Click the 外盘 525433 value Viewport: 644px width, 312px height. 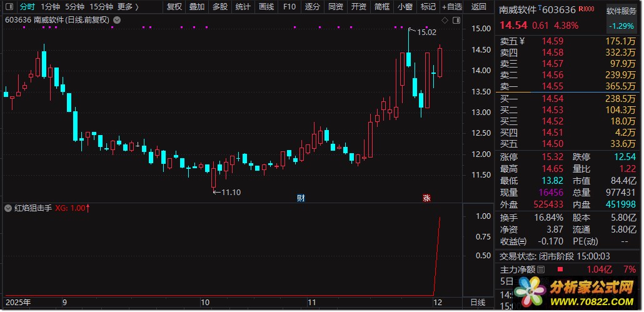click(x=548, y=204)
